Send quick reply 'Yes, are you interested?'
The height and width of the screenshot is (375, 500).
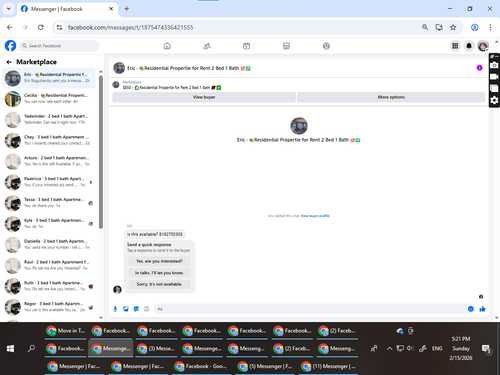tap(159, 261)
